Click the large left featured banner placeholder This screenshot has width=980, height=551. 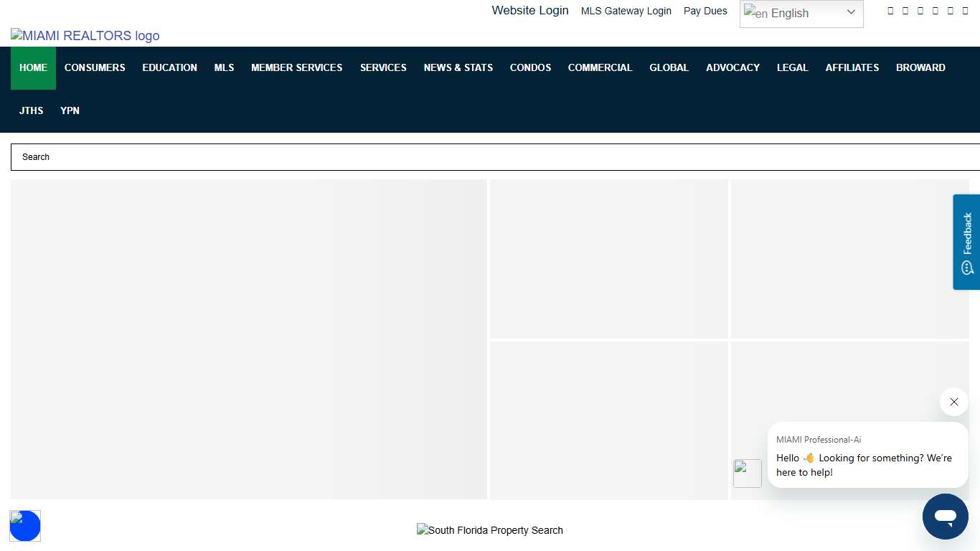pyautogui.click(x=248, y=339)
